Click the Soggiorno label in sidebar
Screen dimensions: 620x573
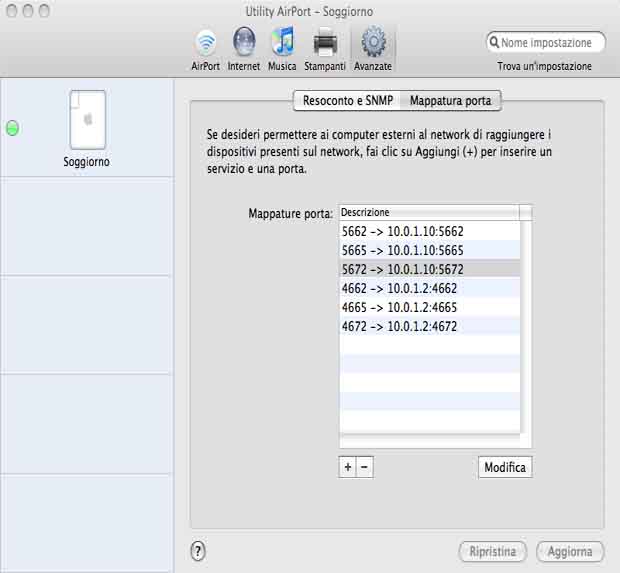(87, 162)
